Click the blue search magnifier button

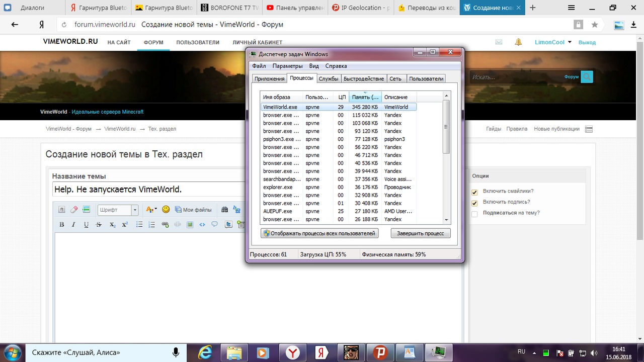pos(587,77)
